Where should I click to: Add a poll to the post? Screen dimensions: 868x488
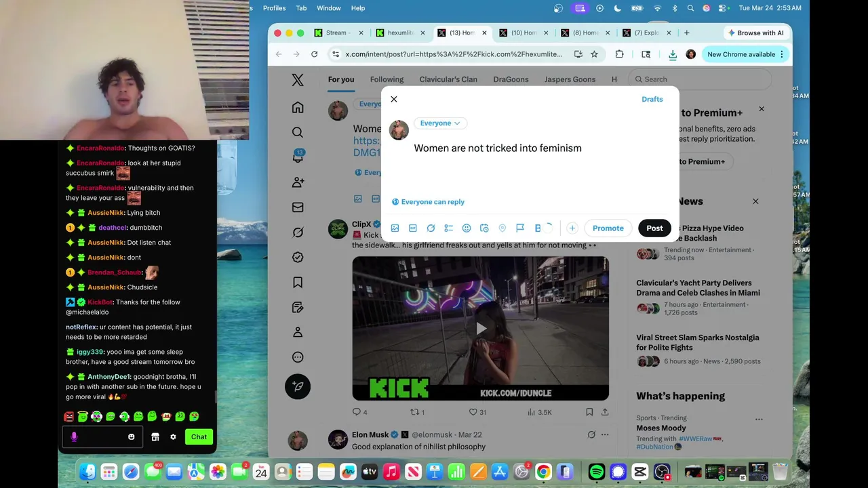(448, 228)
